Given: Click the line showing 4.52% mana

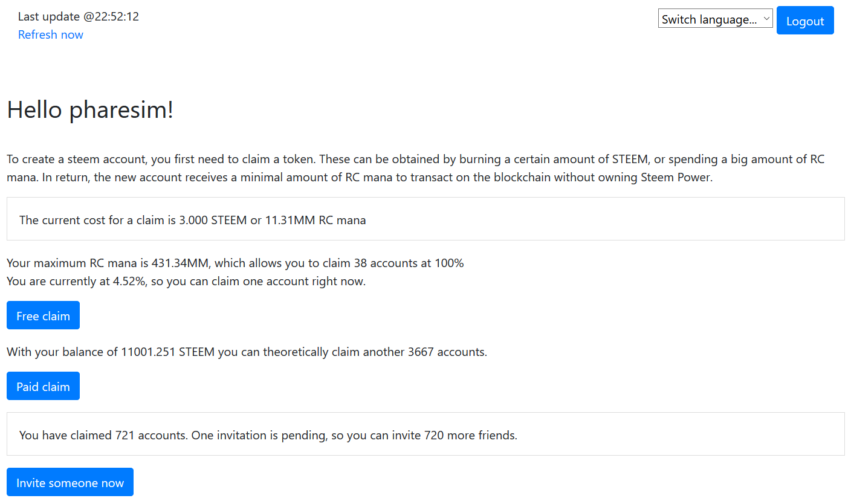Looking at the screenshot, I should coord(186,281).
